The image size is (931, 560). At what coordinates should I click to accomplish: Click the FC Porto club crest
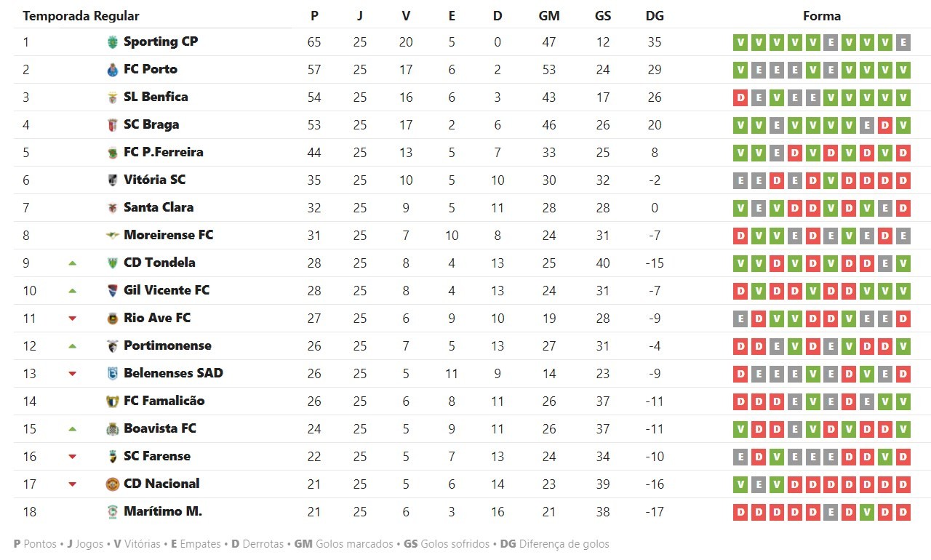[112, 70]
